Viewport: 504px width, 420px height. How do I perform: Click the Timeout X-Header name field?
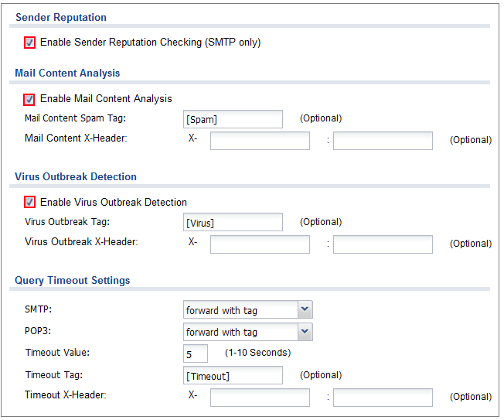tap(260, 397)
